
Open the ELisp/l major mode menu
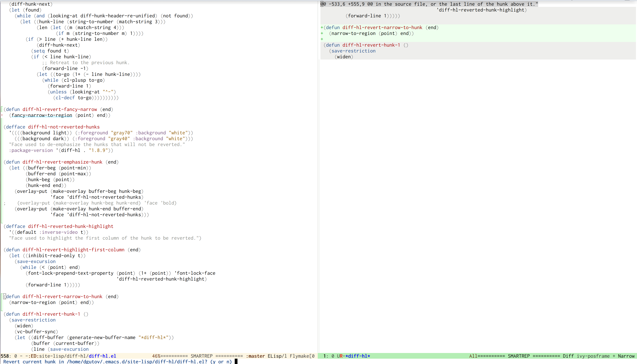(277, 356)
